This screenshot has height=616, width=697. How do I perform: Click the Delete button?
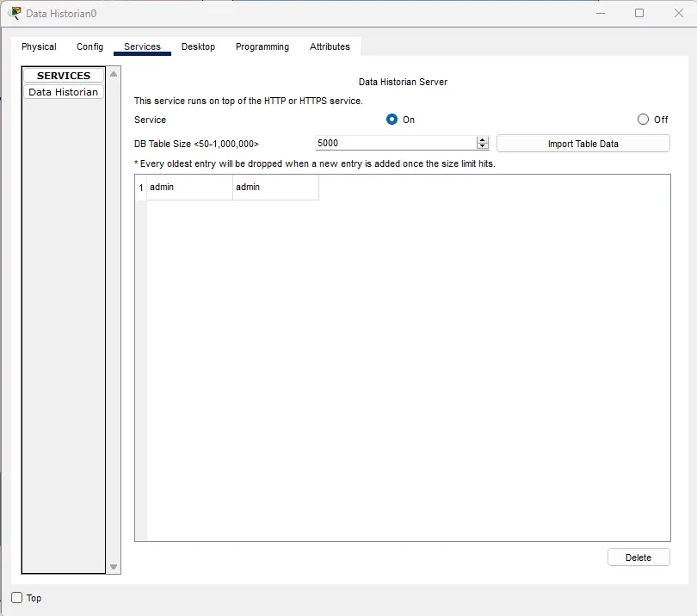tap(638, 557)
